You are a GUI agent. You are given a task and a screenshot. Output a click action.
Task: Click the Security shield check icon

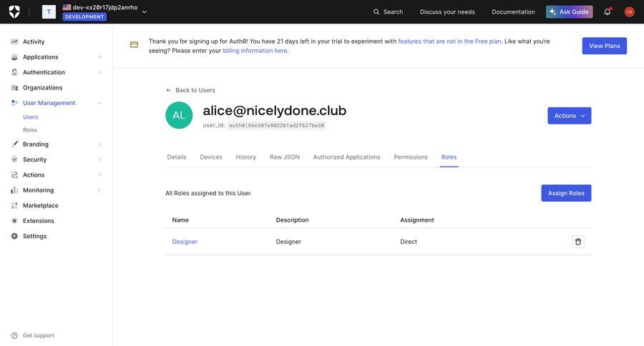coord(14,159)
